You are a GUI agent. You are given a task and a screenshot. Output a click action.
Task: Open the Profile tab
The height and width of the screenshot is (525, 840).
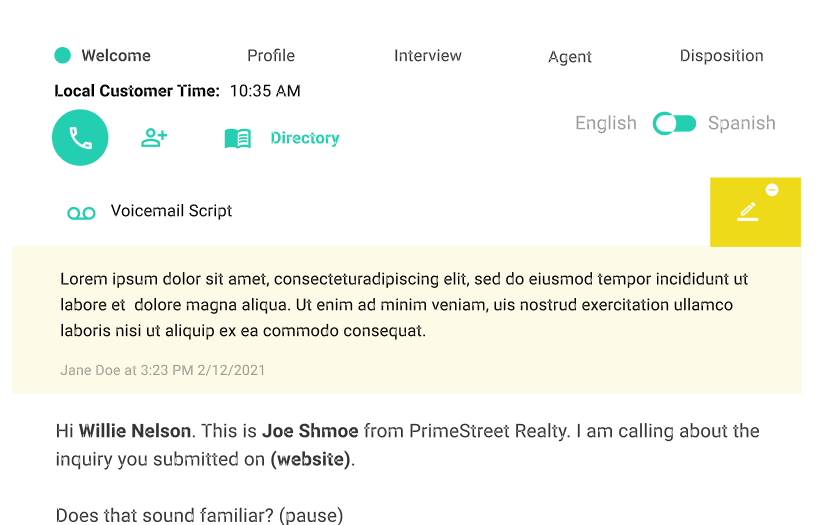(x=271, y=56)
